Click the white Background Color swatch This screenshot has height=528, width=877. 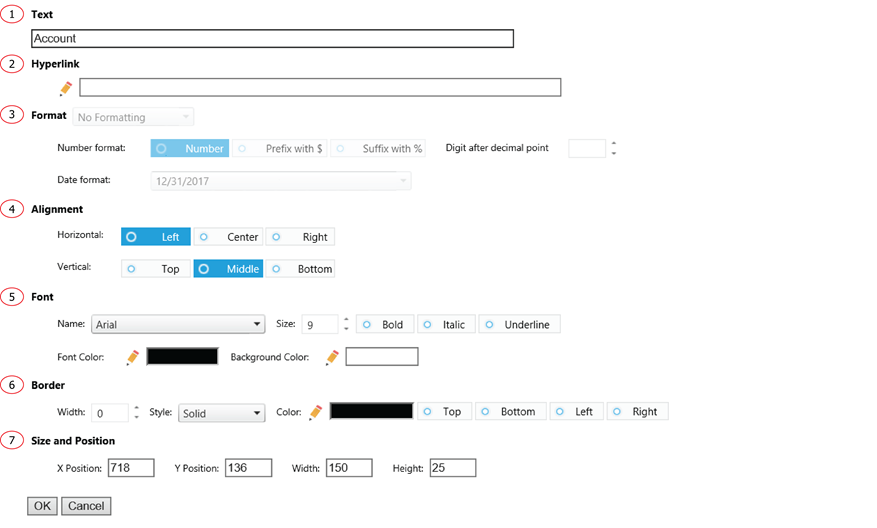click(382, 356)
